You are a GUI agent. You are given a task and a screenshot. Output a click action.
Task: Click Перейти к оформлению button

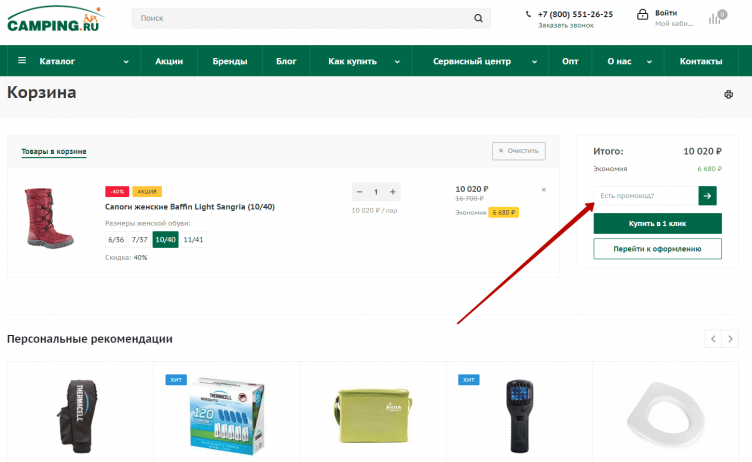(657, 249)
